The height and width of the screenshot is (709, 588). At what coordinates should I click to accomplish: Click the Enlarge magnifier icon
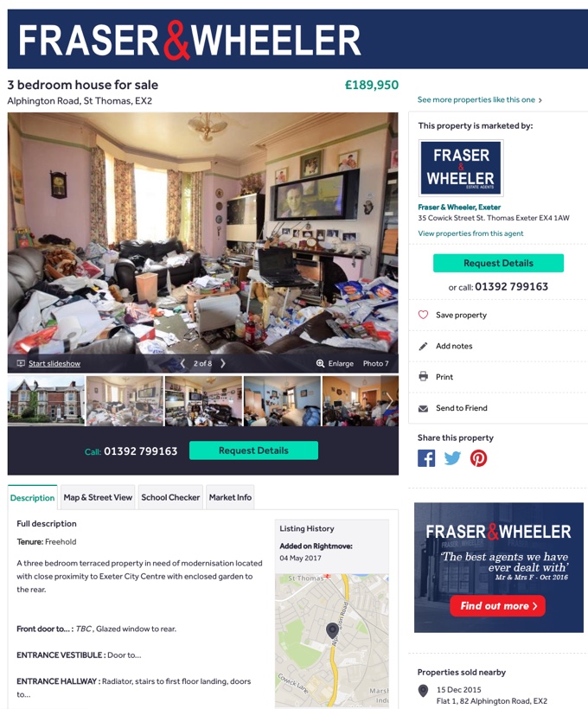pos(320,363)
